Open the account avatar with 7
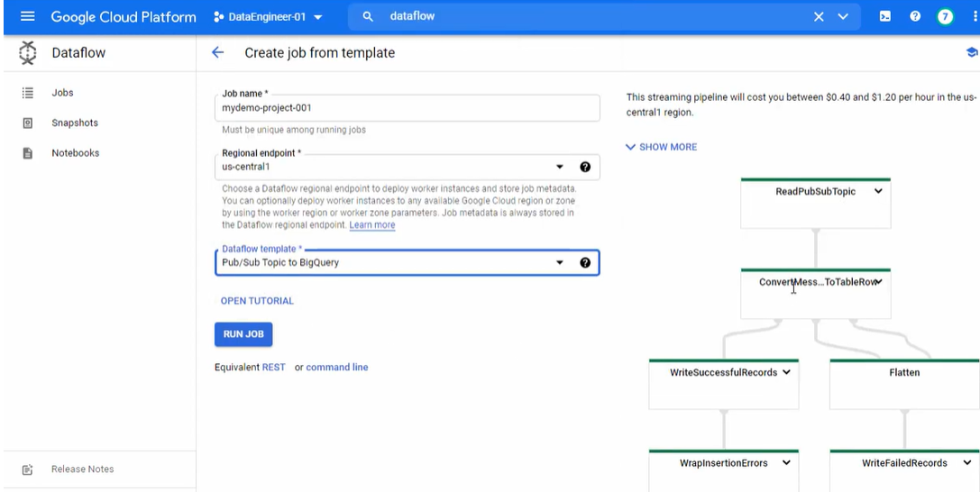This screenshot has height=492, width=980. [945, 17]
